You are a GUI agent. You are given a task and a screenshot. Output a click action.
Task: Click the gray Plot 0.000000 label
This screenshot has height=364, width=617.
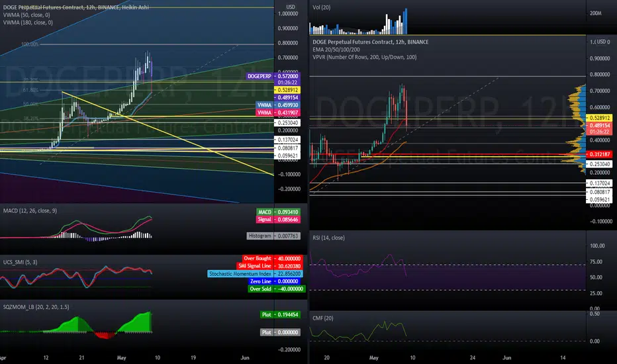280,332
